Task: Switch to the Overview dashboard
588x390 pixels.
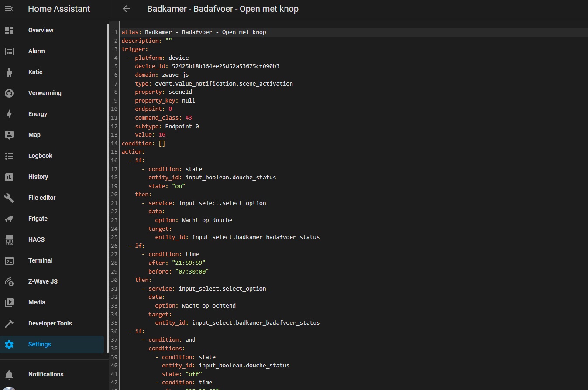Action: click(x=41, y=30)
